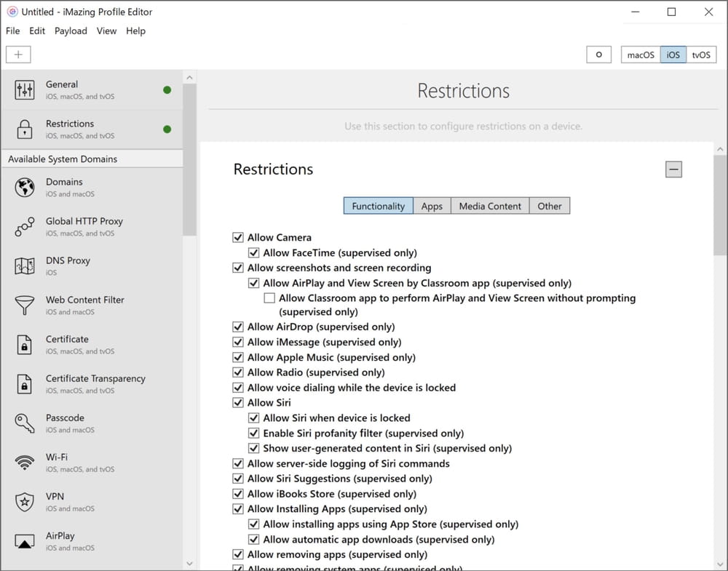The image size is (728, 571).
Task: Toggle Allow iMessage checkbox
Action: pyautogui.click(x=238, y=343)
